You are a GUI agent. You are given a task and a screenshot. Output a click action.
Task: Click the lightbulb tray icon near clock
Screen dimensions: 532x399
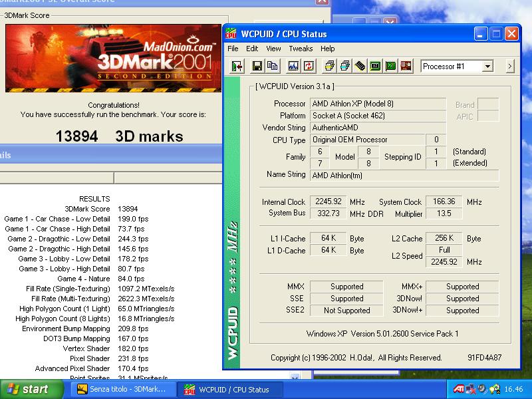tap(494, 389)
